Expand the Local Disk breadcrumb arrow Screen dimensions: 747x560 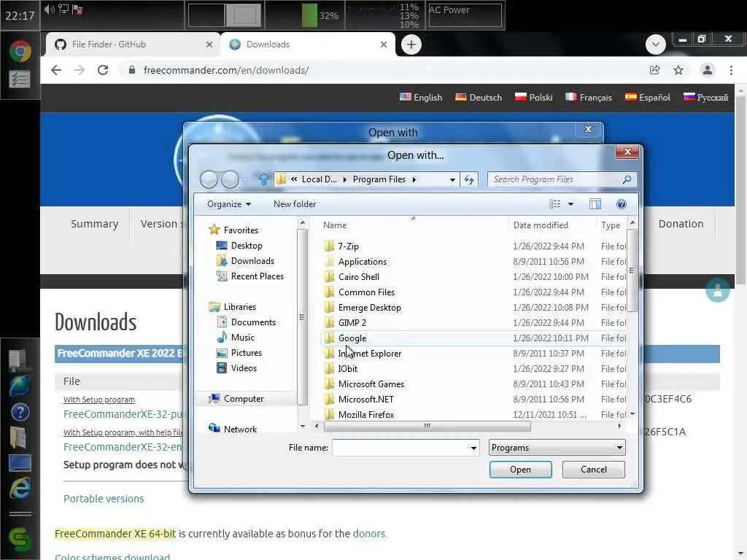345,179
